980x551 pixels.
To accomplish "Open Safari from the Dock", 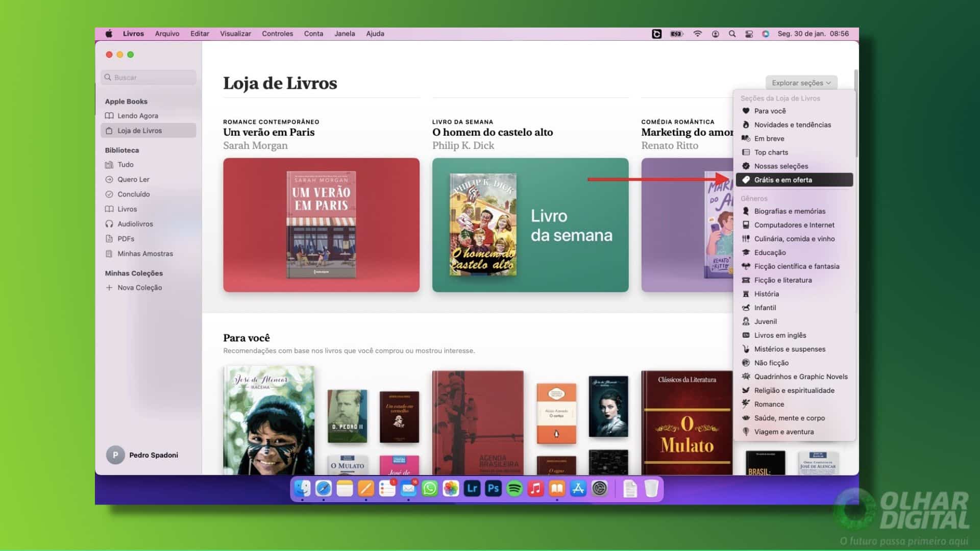I will pyautogui.click(x=324, y=489).
